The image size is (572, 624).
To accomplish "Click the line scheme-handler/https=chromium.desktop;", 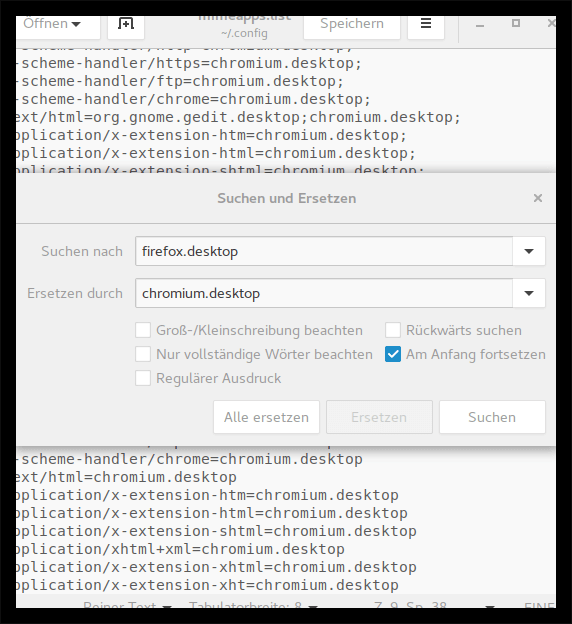I will point(189,63).
